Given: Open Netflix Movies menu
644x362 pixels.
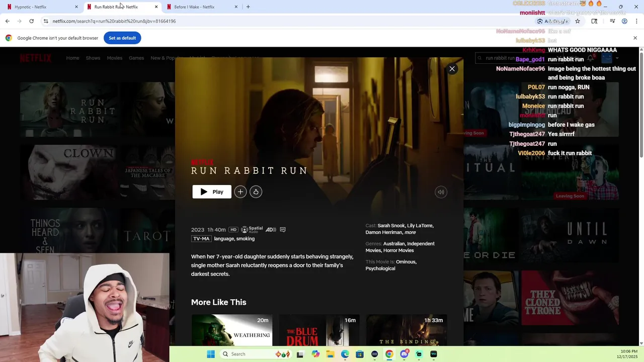Looking at the screenshot, I should tap(114, 58).
